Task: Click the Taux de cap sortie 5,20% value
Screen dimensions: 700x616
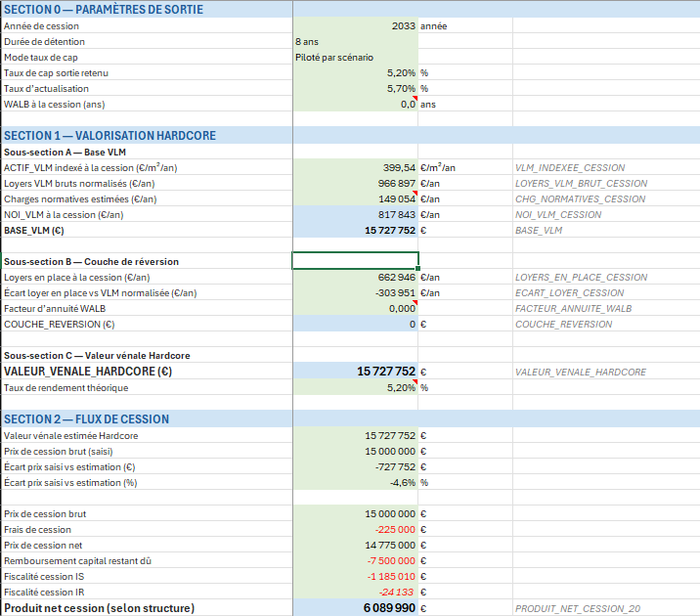Action: (x=355, y=72)
